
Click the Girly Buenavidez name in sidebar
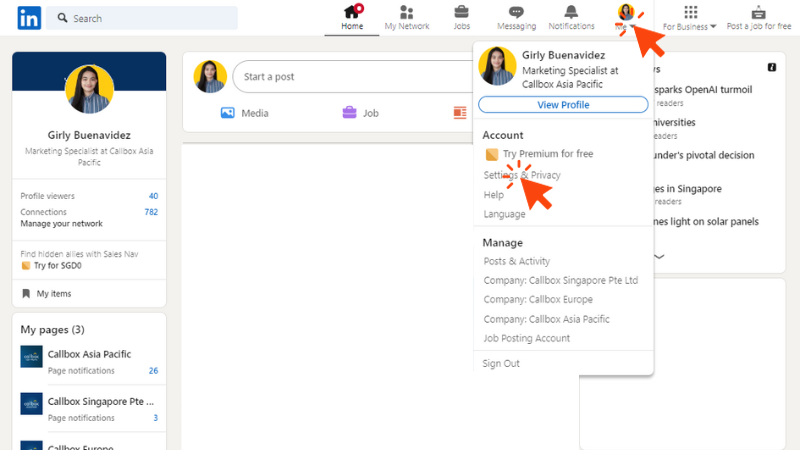point(89,135)
